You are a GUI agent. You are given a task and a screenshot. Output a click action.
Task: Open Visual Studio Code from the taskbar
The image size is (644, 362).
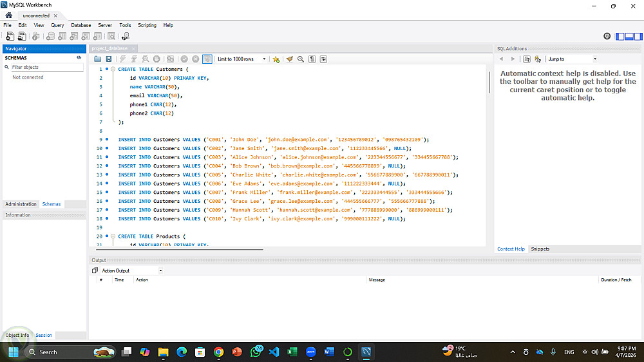(x=273, y=352)
